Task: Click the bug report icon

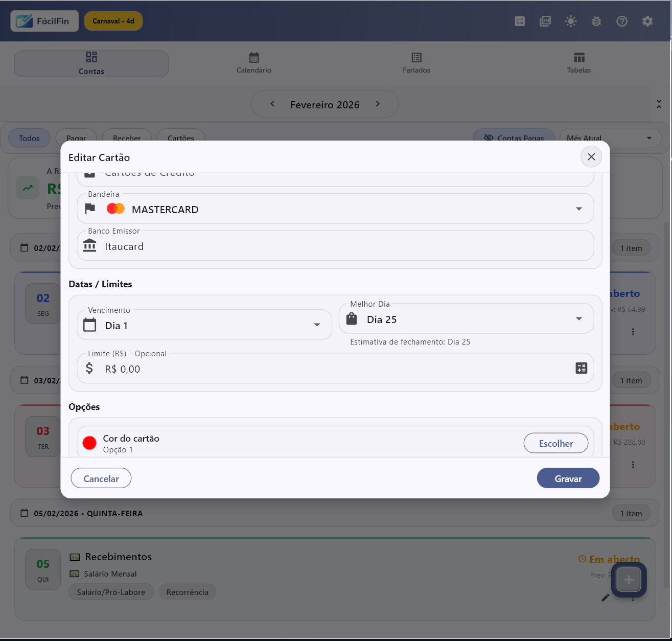Action: pos(596,21)
